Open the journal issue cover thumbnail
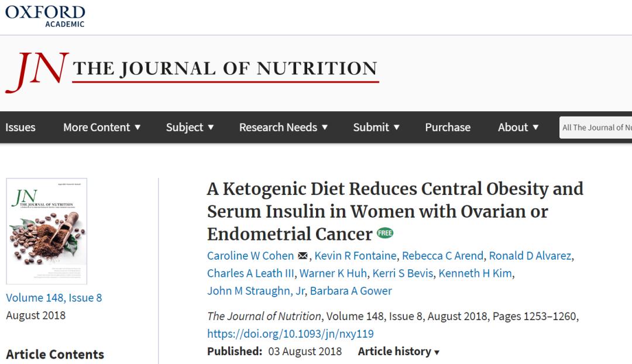This screenshot has height=364, width=632. 46,231
